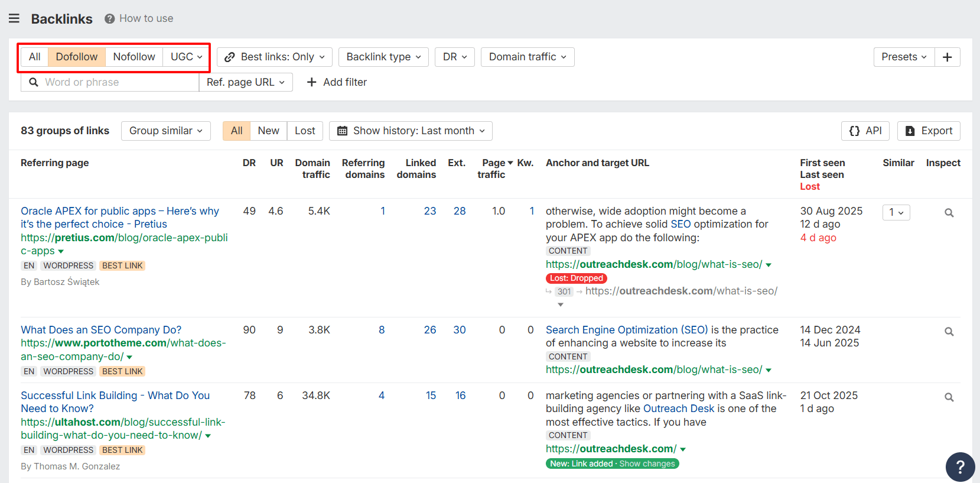
Task: Open the Best links: Only dropdown
Action: pyautogui.click(x=275, y=57)
